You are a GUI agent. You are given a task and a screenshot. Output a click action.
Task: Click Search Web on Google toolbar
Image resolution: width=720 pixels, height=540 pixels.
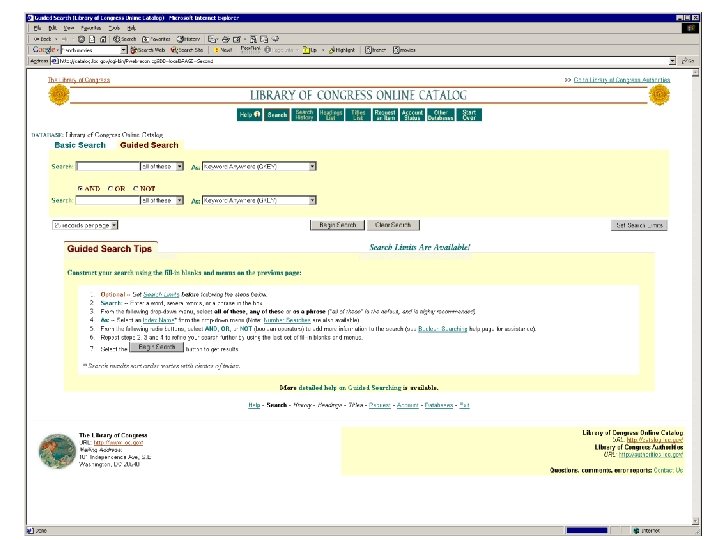pyautogui.click(x=148, y=50)
